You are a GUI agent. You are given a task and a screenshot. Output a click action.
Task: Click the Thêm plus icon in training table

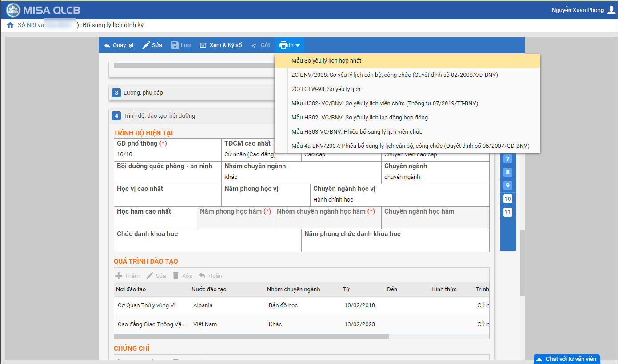119,276
